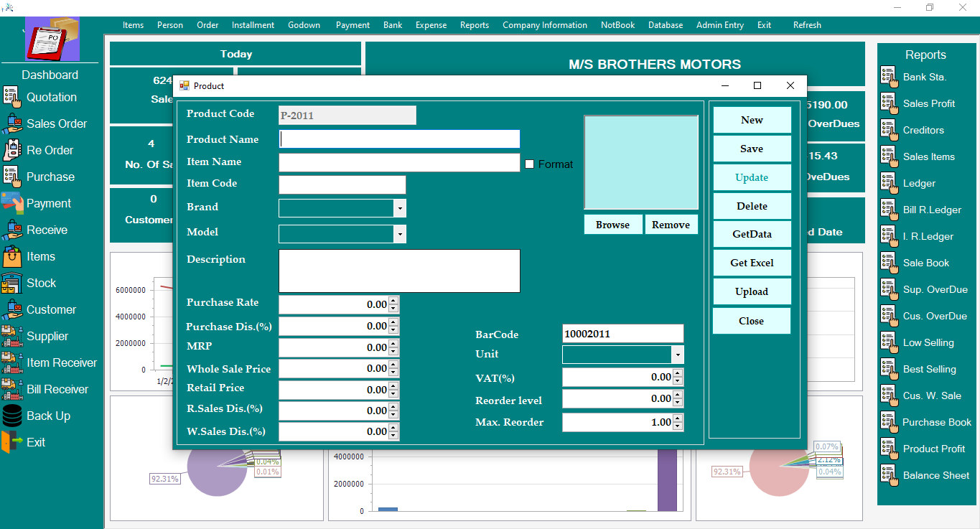Open the Balance Sheet report icon
The image size is (980, 529).
890,475
